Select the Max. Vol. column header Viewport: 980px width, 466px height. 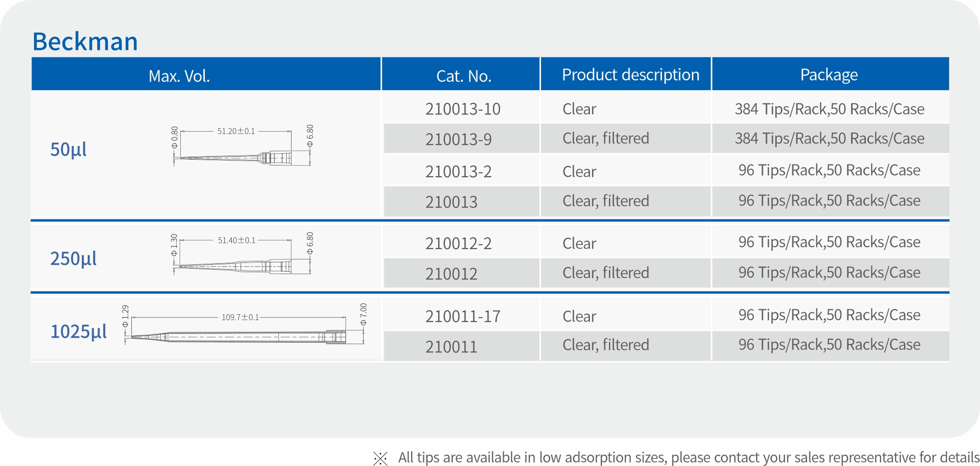pyautogui.click(x=179, y=76)
